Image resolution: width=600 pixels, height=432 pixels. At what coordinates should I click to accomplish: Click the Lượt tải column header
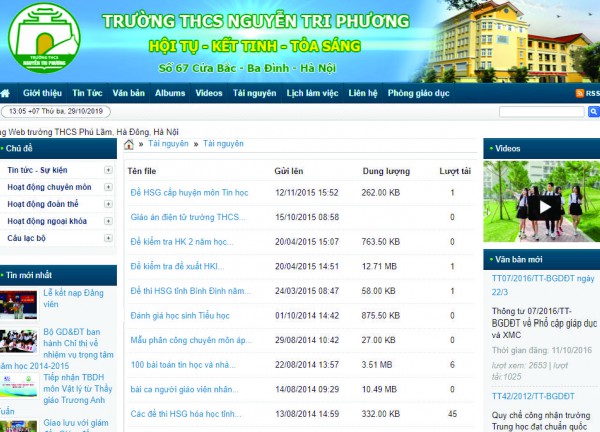pyautogui.click(x=455, y=171)
